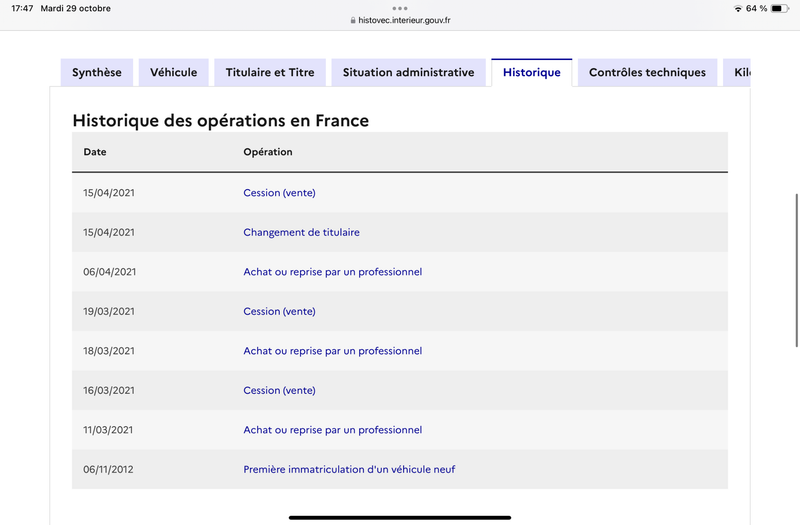Open the Titulaire et Titre tab
This screenshot has width=800, height=525.
pyautogui.click(x=270, y=72)
